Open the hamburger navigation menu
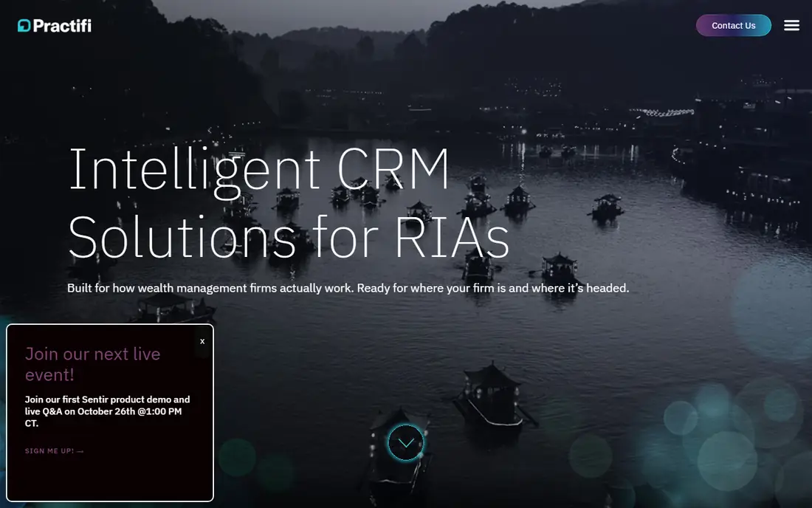The image size is (812, 508). (x=791, y=25)
